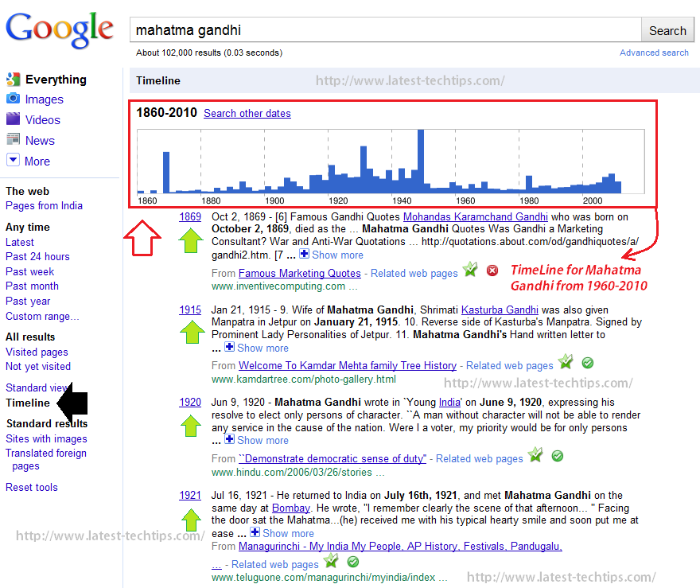Click the Everything icon in the sidebar
Image resolution: width=700 pixels, height=588 pixels.
pos(13,80)
